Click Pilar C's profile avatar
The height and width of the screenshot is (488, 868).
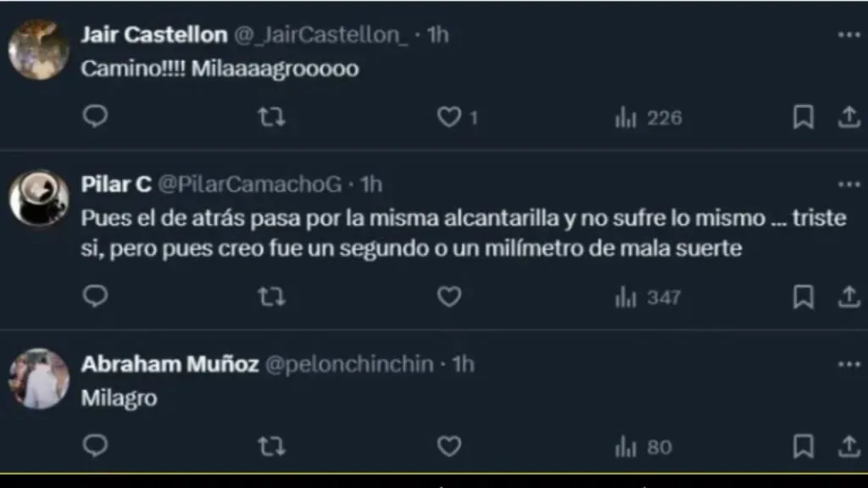(x=38, y=199)
